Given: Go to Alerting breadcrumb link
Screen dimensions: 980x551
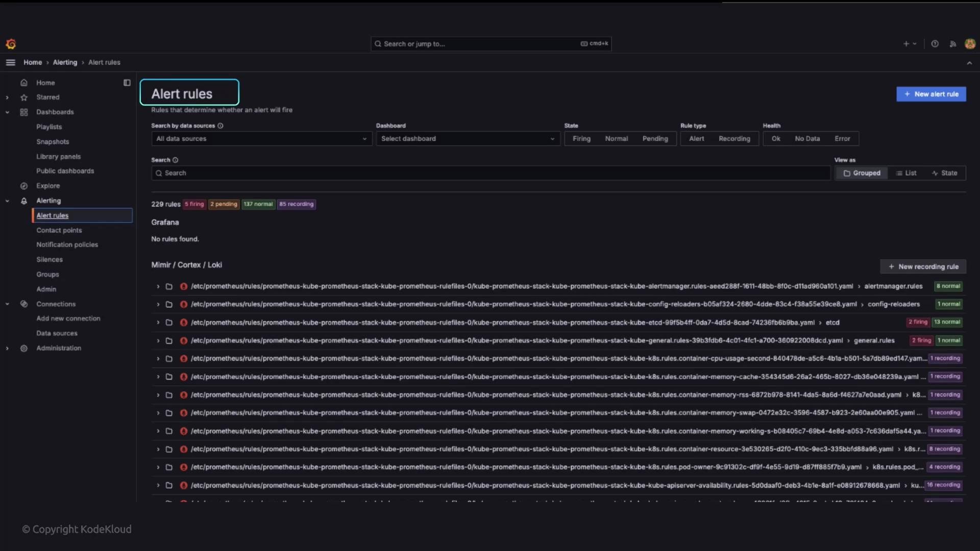Looking at the screenshot, I should coord(65,63).
